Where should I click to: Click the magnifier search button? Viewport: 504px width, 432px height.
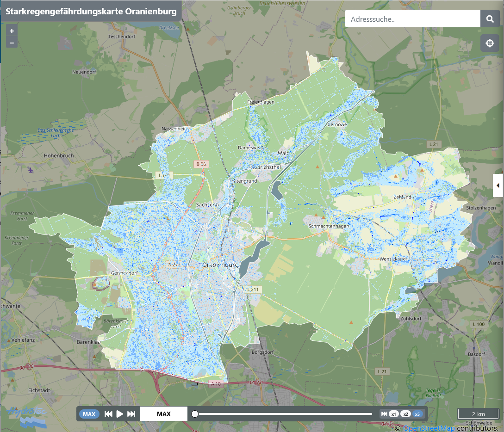coord(490,19)
